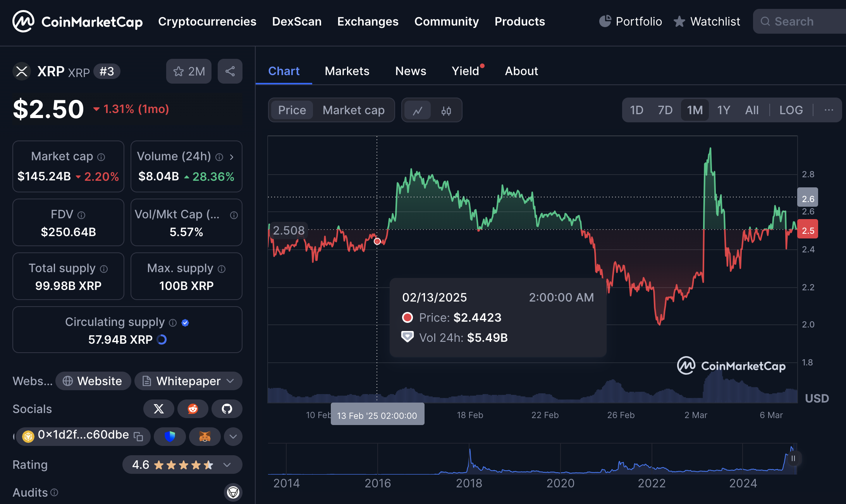Open the Markets tab
846x504 pixels.
(x=347, y=71)
